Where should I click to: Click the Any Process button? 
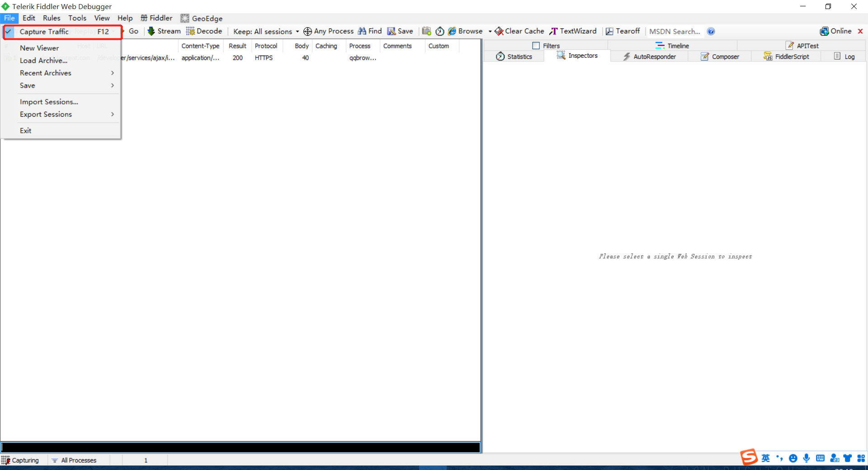pos(328,31)
